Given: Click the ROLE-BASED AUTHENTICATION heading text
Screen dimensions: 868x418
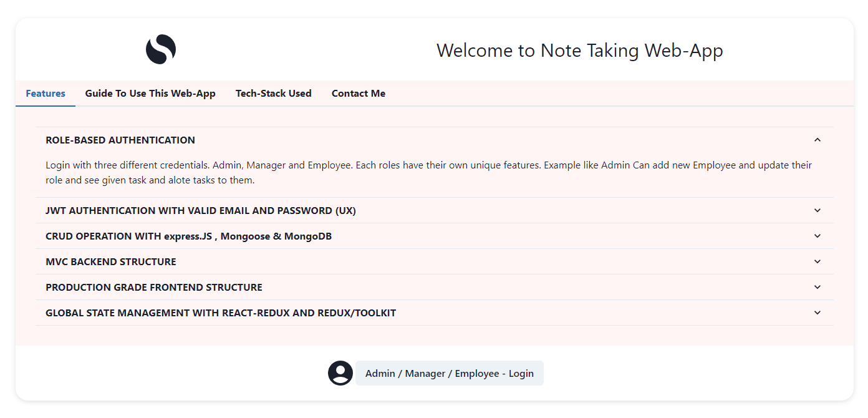Looking at the screenshot, I should click(120, 140).
